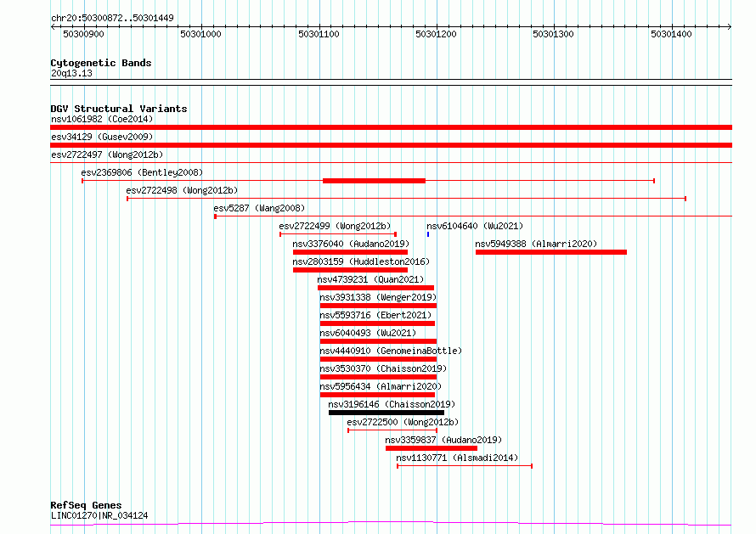Click the 50300900 ruler tick label
Image resolution: width=756 pixels, height=534 pixels.
pos(83,34)
